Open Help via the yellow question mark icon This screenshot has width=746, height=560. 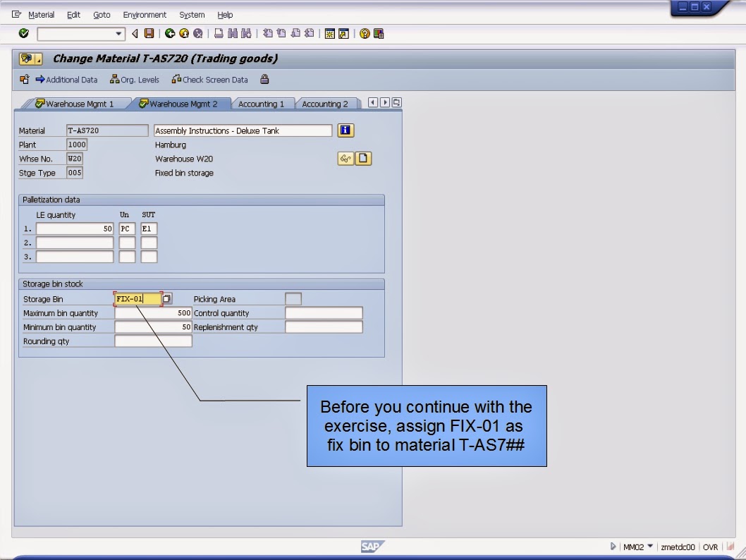[365, 33]
